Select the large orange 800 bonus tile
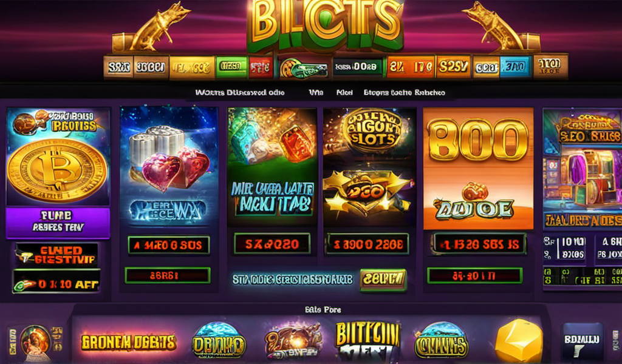This screenshot has width=622, height=364. click(x=479, y=168)
